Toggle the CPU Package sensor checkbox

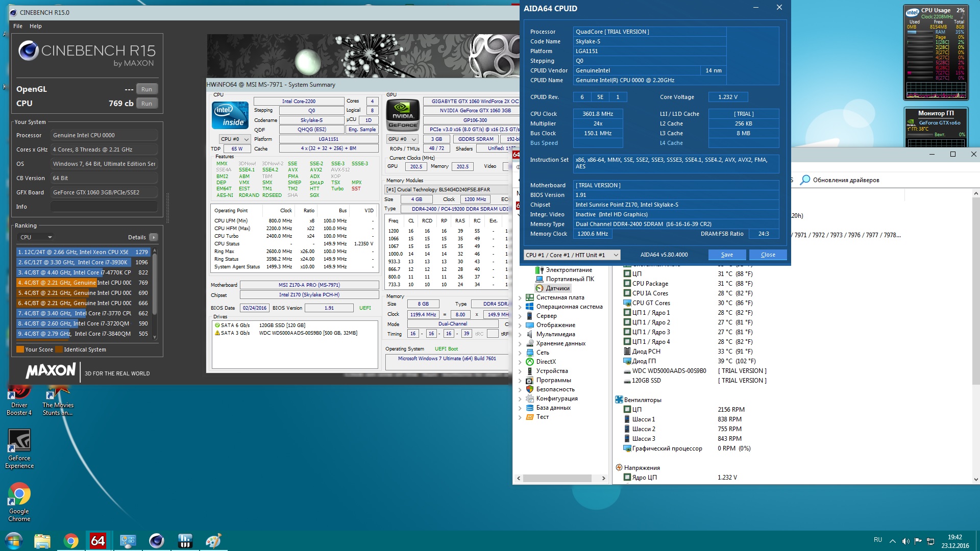point(628,284)
